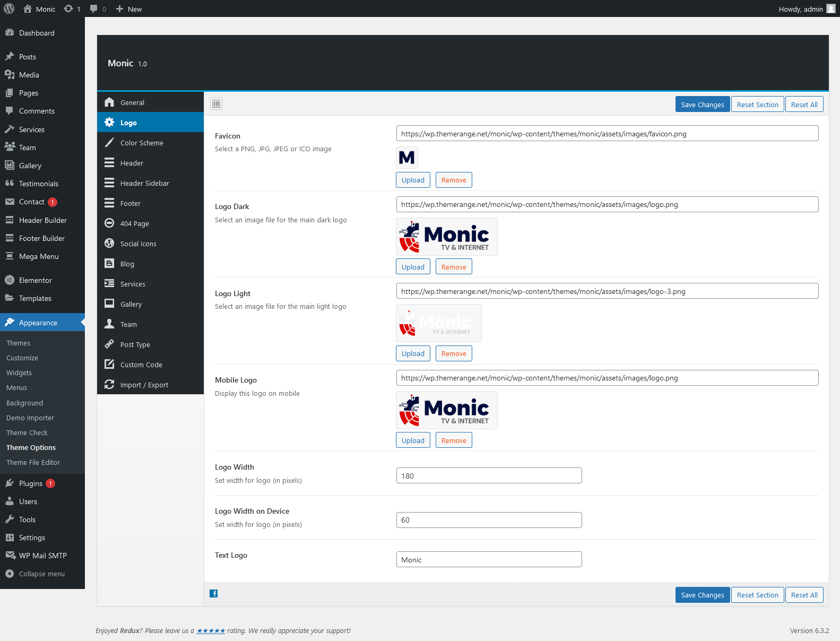Click the General home icon
Image resolution: width=840 pixels, height=641 pixels.
pyautogui.click(x=109, y=102)
